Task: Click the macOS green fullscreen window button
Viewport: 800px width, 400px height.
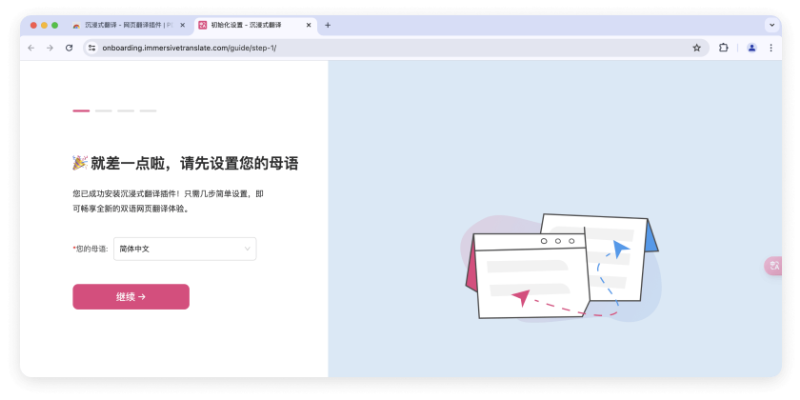Action: [55, 25]
